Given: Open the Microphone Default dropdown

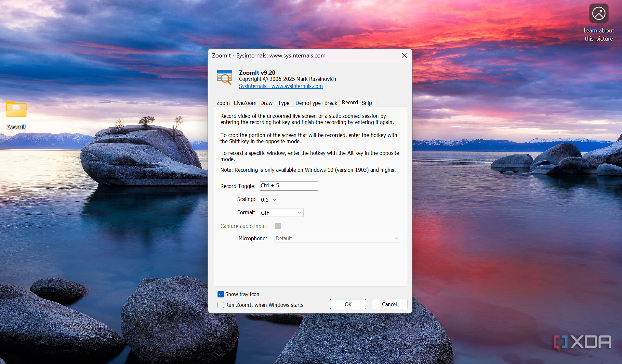Looking at the screenshot, I should [x=337, y=238].
